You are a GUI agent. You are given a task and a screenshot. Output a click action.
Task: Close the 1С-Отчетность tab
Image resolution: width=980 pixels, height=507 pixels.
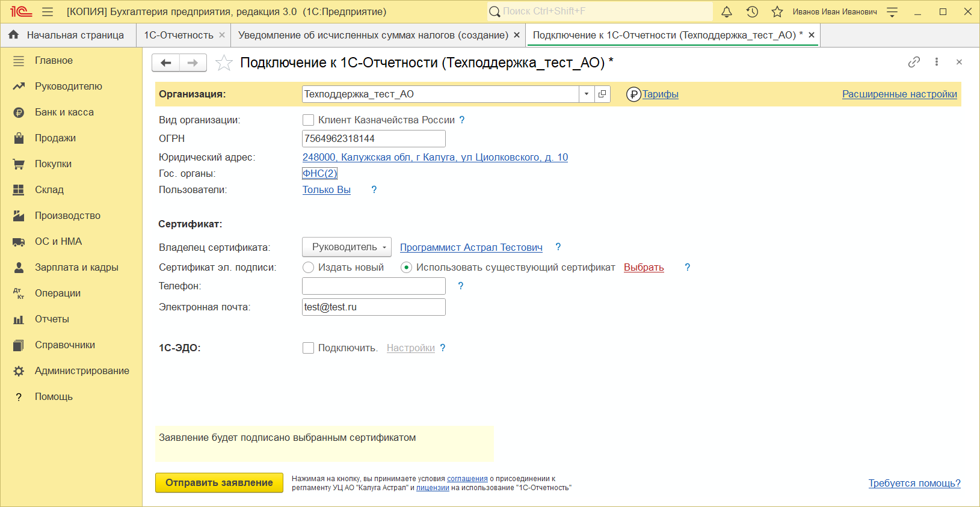point(222,35)
